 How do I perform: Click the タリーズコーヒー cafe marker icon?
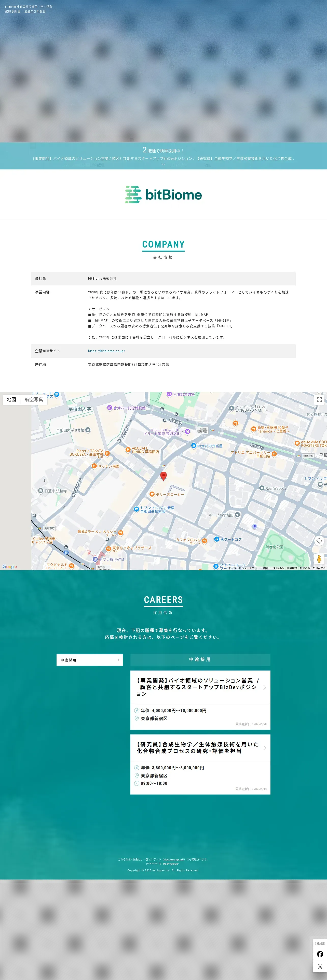pos(152,494)
